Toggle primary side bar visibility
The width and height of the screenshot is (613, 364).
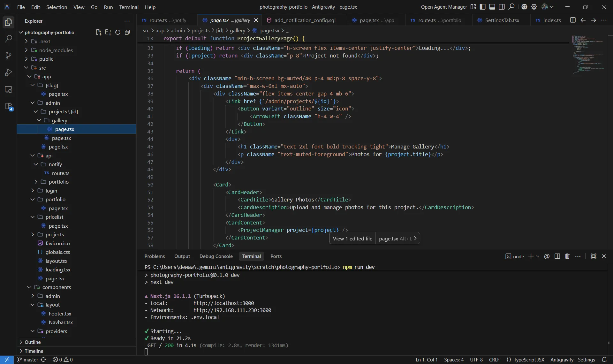pos(483,7)
